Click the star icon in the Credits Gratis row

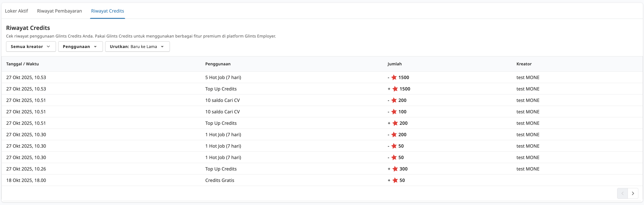pyautogui.click(x=395, y=180)
